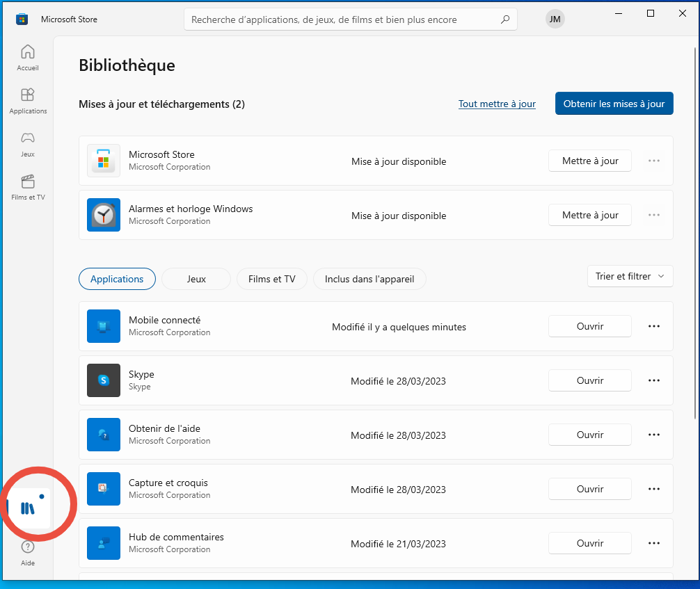Click the Microsoft Store logo in title bar
Image resolution: width=700 pixels, height=589 pixels.
click(x=22, y=19)
